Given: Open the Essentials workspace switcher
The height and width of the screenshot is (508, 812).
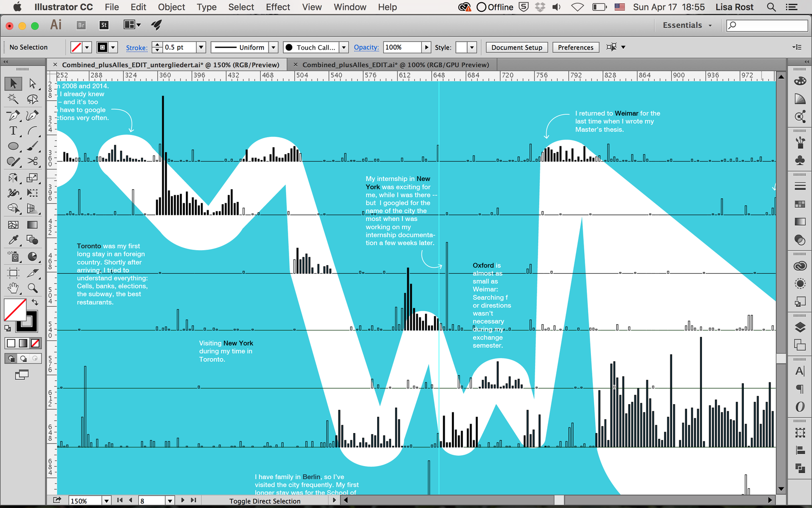Looking at the screenshot, I should click(687, 25).
